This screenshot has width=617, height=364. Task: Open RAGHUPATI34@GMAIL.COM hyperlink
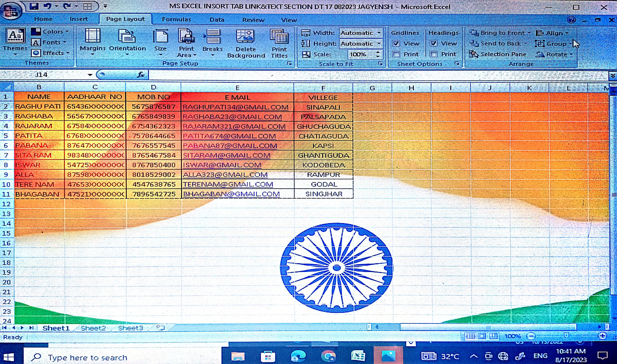(235, 107)
